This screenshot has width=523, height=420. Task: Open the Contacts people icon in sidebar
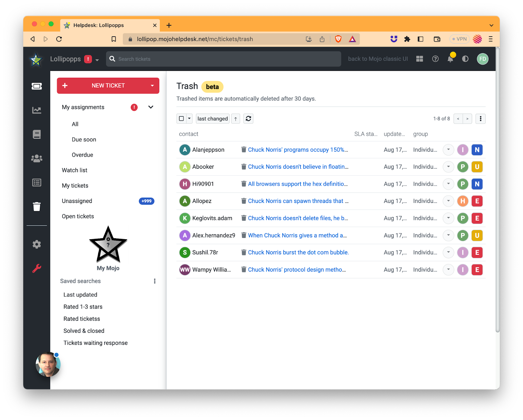tap(37, 159)
